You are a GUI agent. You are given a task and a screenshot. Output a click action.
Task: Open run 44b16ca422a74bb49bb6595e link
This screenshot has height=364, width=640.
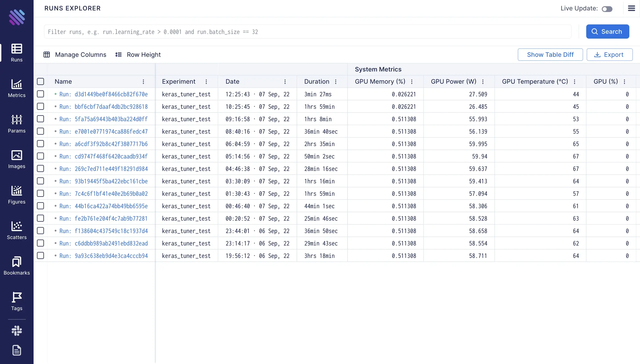tap(103, 206)
